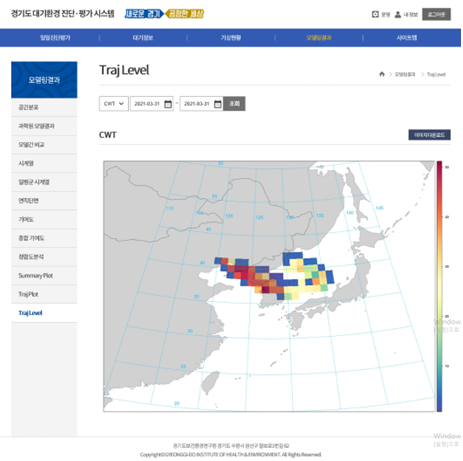This screenshot has width=463, height=461.
Task: Select 정합도분석 in the sidebar
Action: [x=44, y=257]
